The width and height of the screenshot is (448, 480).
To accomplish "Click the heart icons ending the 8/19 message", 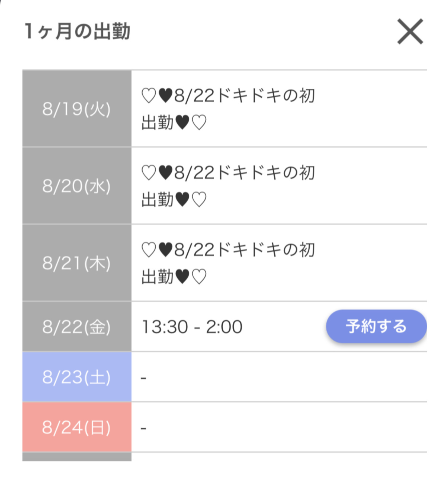I will (191, 123).
